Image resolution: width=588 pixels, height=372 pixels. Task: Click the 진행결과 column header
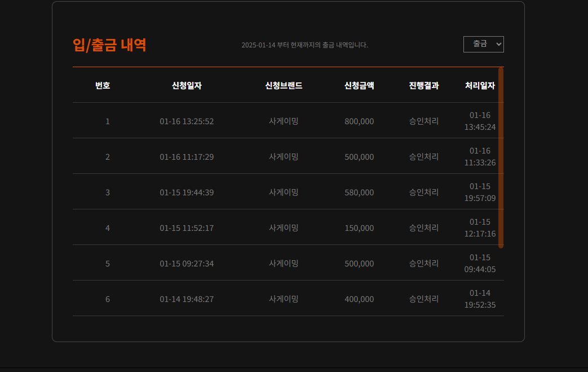[x=424, y=86]
